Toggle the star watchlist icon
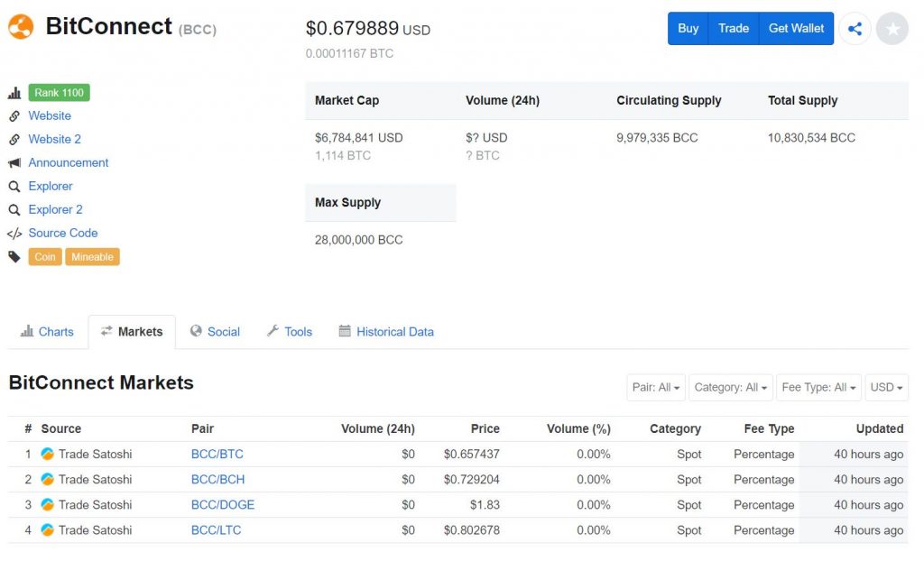Image resolution: width=924 pixels, height=561 pixels. (892, 29)
